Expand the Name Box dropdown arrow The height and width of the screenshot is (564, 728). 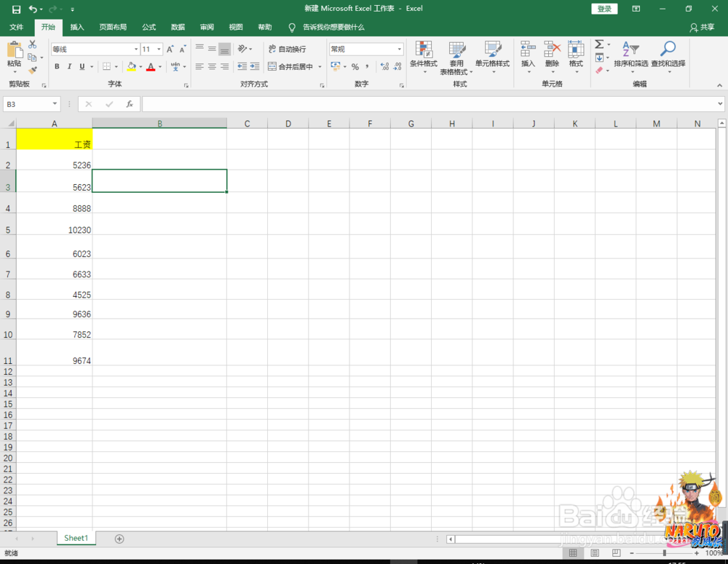pos(55,103)
